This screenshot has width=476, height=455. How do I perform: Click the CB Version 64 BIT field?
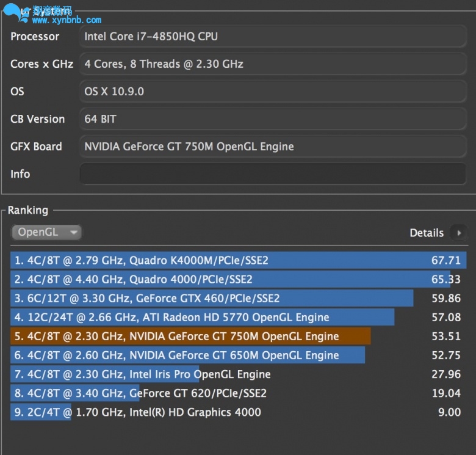point(273,119)
